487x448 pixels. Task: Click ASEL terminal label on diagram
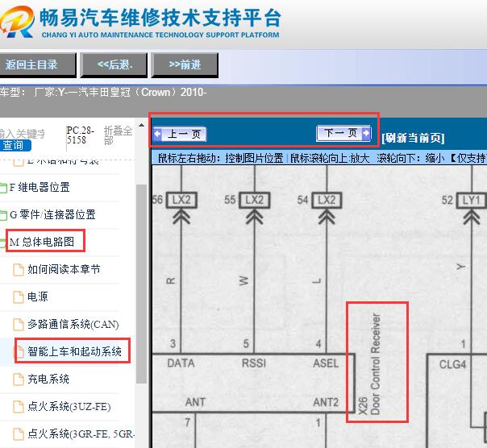coord(326,363)
